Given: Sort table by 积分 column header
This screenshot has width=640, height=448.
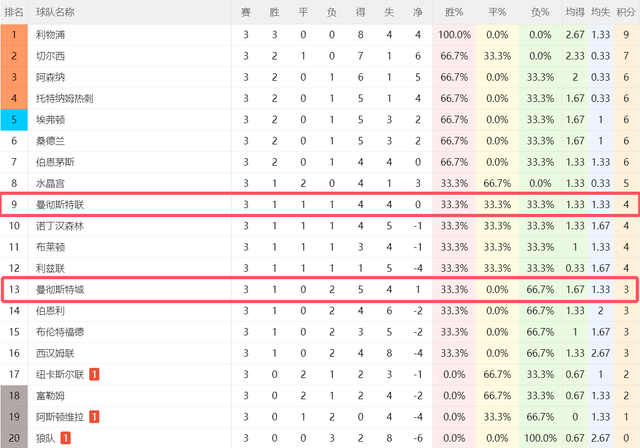Looking at the screenshot, I should click(x=625, y=12).
